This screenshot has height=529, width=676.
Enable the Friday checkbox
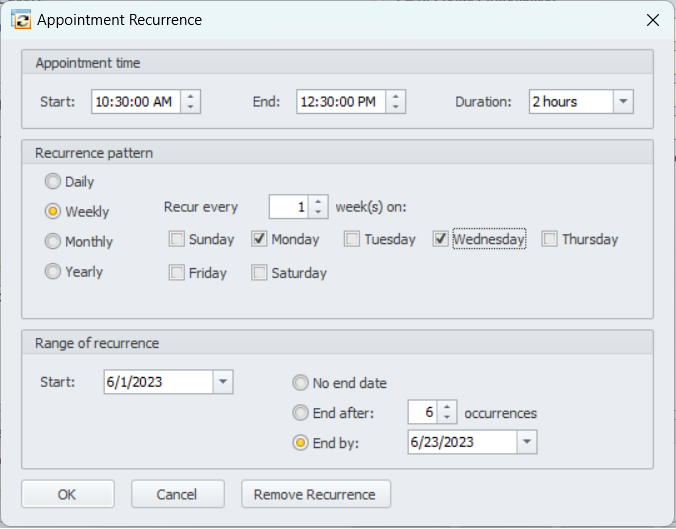[x=177, y=272]
